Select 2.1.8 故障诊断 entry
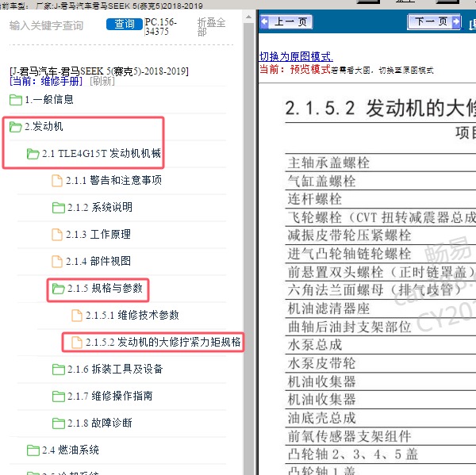Screen dimensions: 476x475 pos(100,423)
